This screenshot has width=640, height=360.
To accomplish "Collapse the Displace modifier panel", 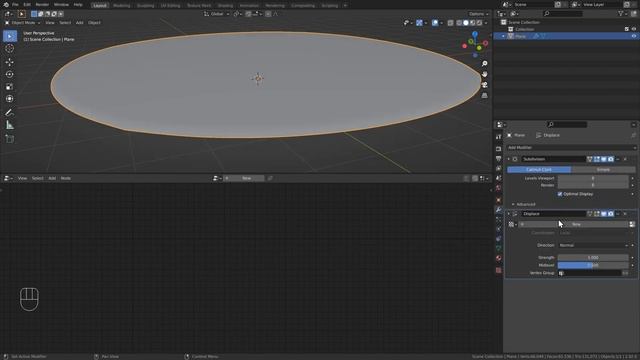I will [x=509, y=214].
